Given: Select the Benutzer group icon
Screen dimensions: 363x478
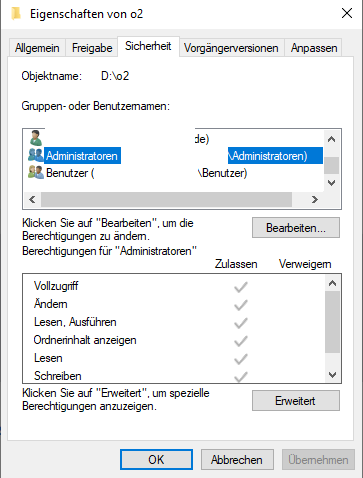Looking at the screenshot, I should coord(36,172).
